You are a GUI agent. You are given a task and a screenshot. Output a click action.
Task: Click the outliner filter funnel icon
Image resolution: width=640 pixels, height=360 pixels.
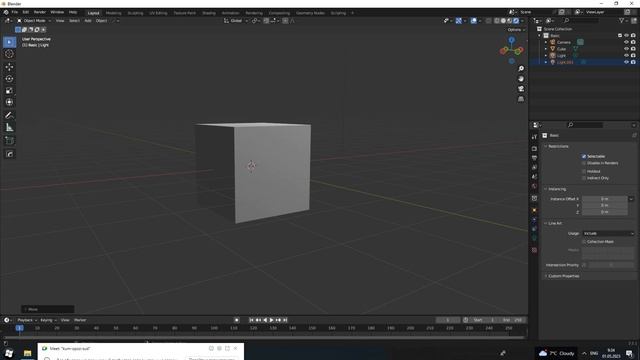622,20
